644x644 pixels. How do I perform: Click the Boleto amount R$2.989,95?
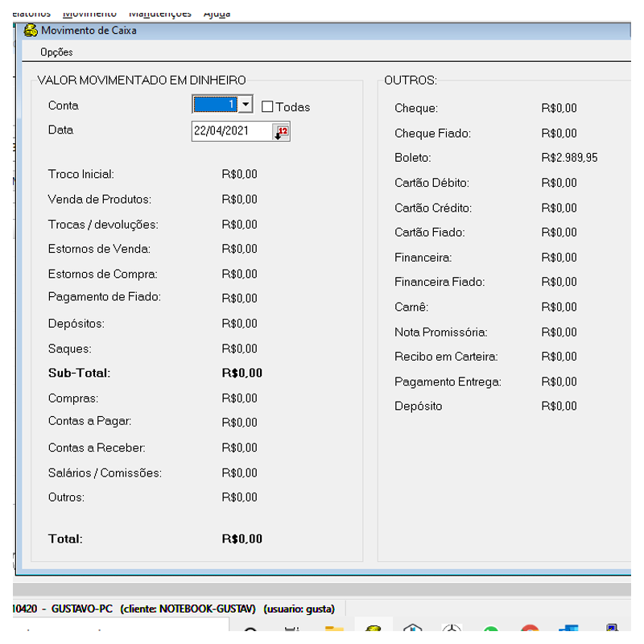coord(569,158)
